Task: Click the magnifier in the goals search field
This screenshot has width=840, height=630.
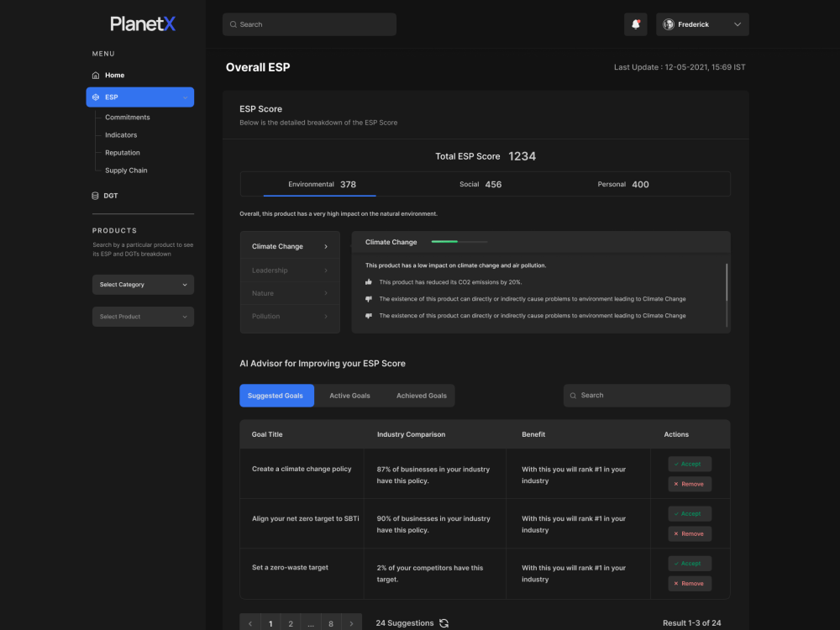Action: pyautogui.click(x=573, y=396)
